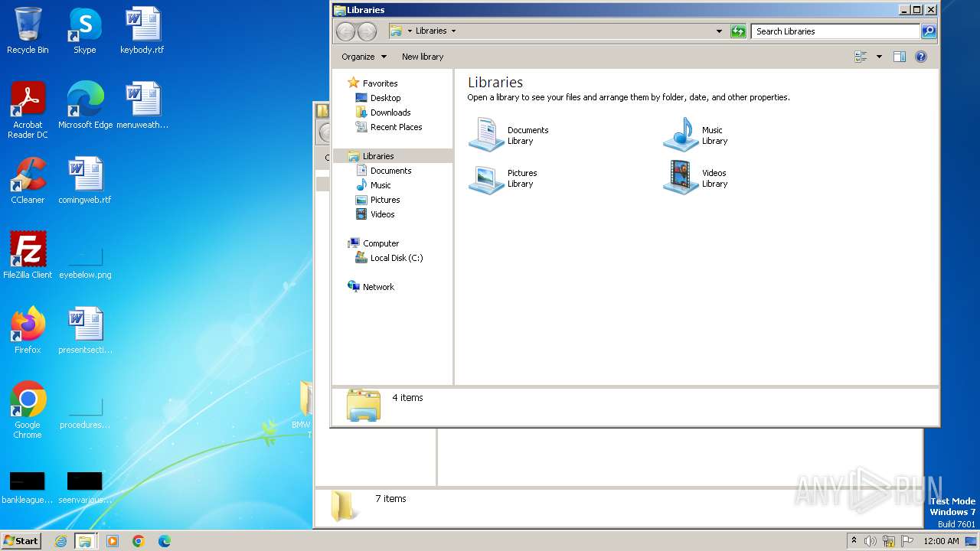Click the volume speaker tray icon
Image resolution: width=980 pixels, height=551 pixels.
coord(871,541)
